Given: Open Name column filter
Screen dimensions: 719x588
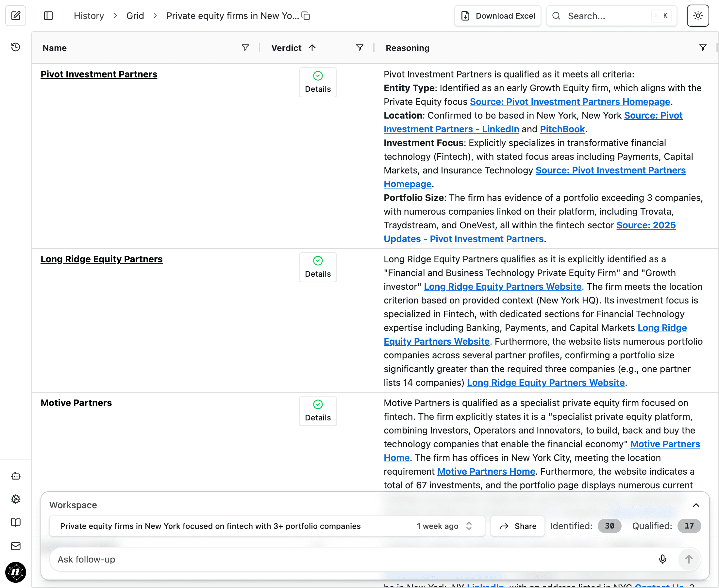Looking at the screenshot, I should (x=245, y=48).
